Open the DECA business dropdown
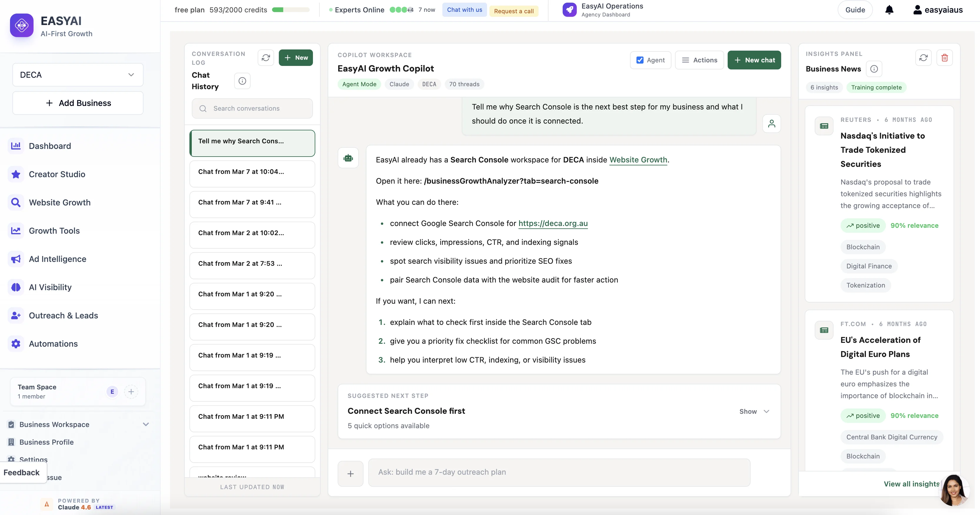 (x=78, y=75)
